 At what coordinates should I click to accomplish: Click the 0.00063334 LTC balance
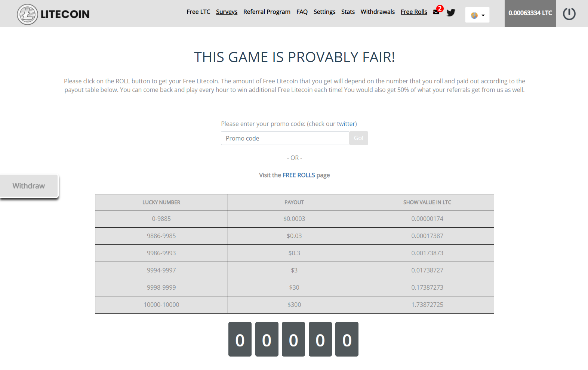coord(530,13)
